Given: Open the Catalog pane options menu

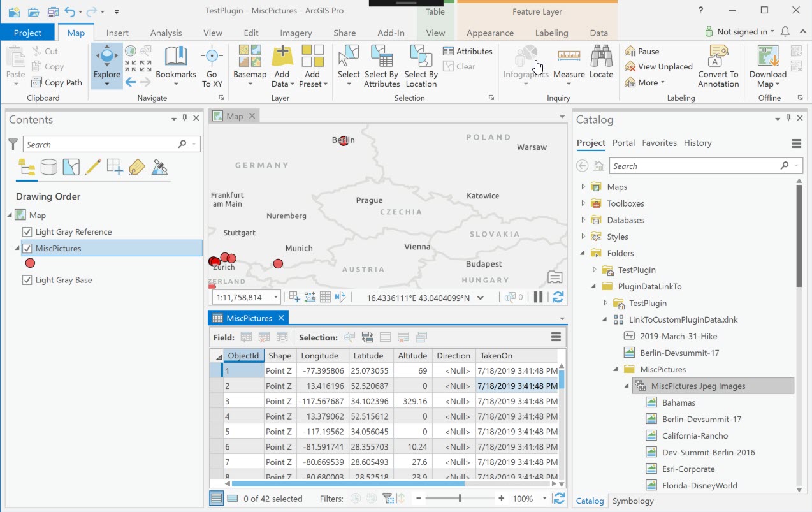Looking at the screenshot, I should click(x=796, y=143).
